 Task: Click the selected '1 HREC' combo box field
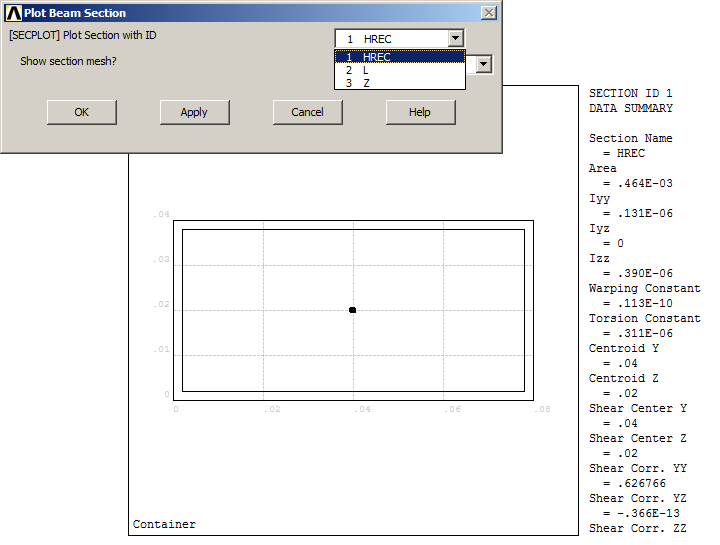[391, 39]
